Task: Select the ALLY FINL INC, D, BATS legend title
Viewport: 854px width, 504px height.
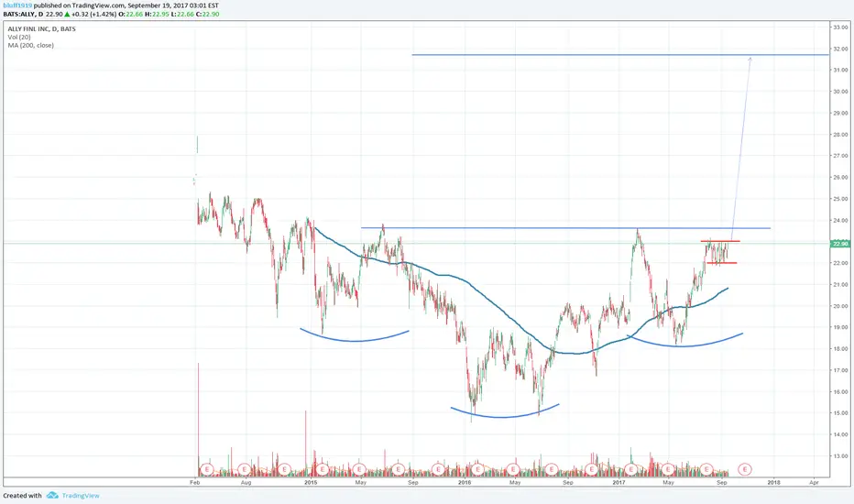Action: [x=42, y=29]
